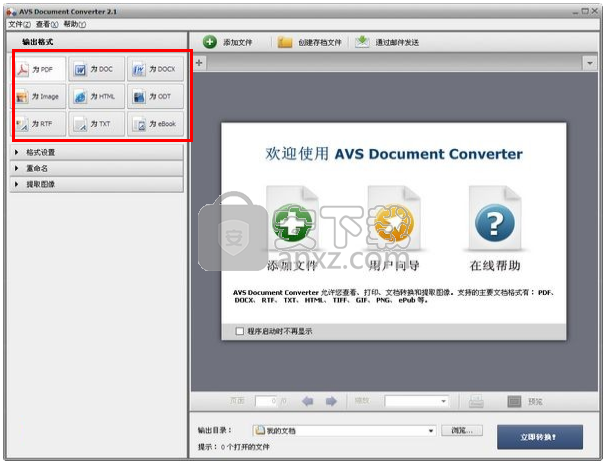The width and height of the screenshot is (612, 465).
Task: Expand the Format Settings section
Action: tap(96, 152)
